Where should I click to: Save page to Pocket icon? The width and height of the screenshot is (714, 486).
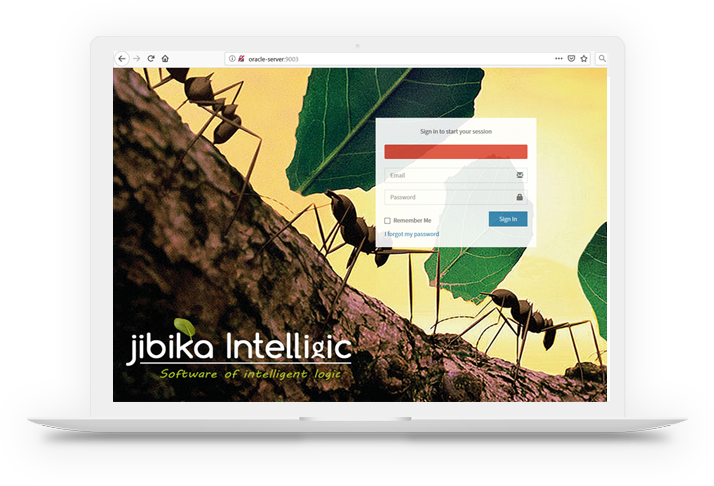[x=571, y=59]
